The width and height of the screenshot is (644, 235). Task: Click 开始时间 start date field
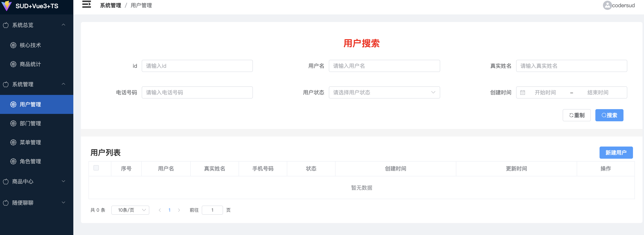(x=545, y=93)
